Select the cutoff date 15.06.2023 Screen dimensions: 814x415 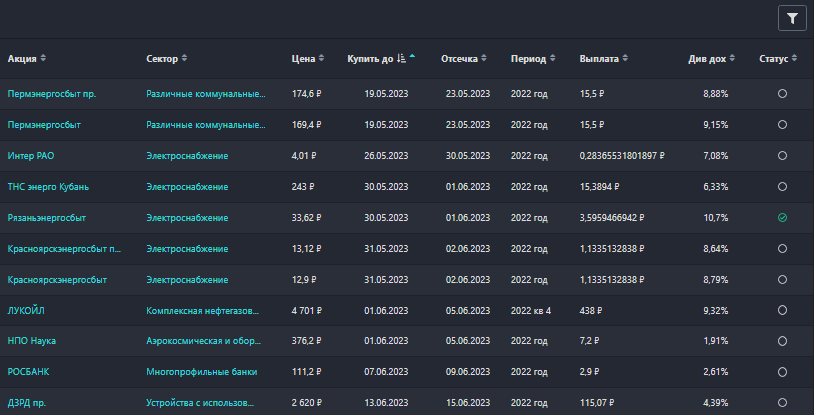tap(468, 403)
